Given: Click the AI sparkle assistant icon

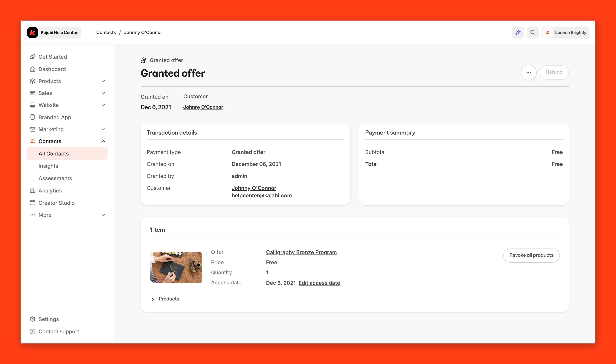Looking at the screenshot, I should pyautogui.click(x=518, y=33).
